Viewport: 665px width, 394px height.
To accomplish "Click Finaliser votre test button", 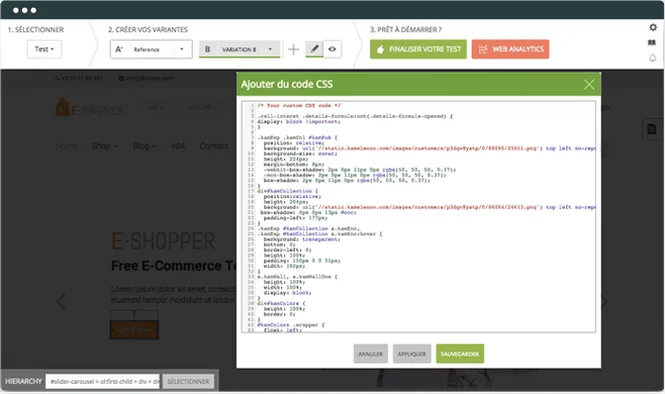I will coord(418,49).
